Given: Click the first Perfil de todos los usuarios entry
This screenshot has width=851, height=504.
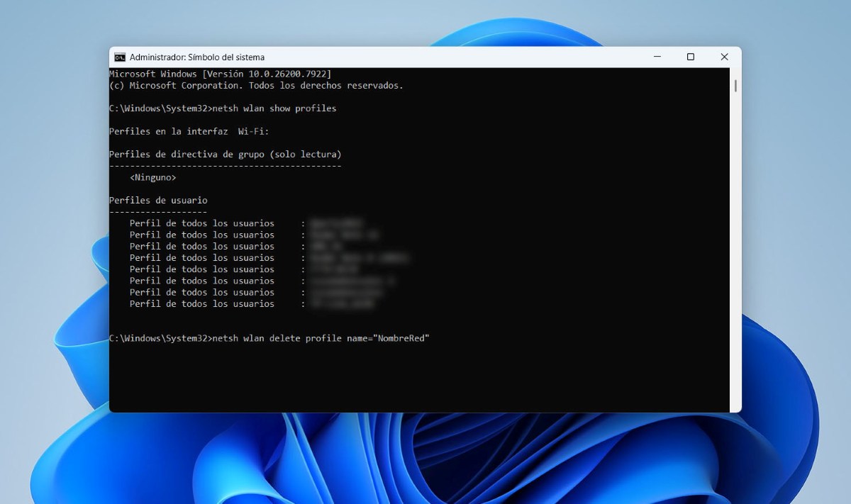Looking at the screenshot, I should point(202,223).
